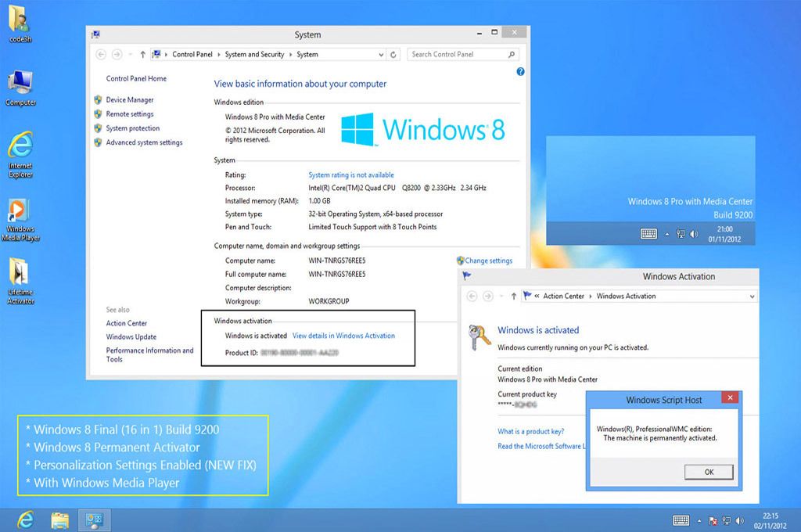Select System and Security in the breadcrumb
The width and height of the screenshot is (801, 532).
[254, 54]
